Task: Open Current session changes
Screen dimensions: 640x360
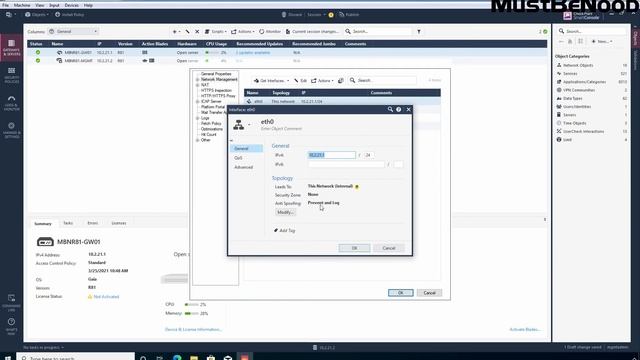Action: [x=312, y=31]
